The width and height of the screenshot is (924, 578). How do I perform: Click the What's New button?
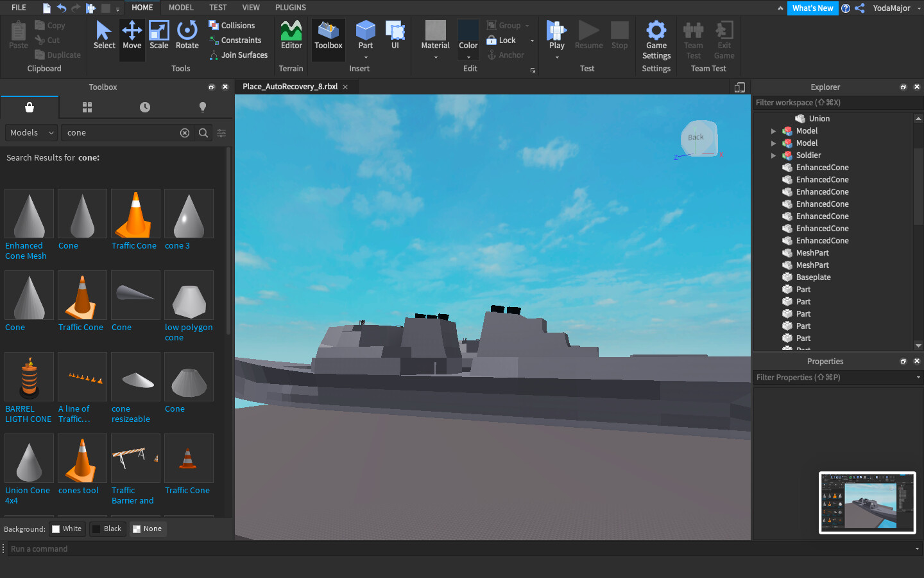812,8
